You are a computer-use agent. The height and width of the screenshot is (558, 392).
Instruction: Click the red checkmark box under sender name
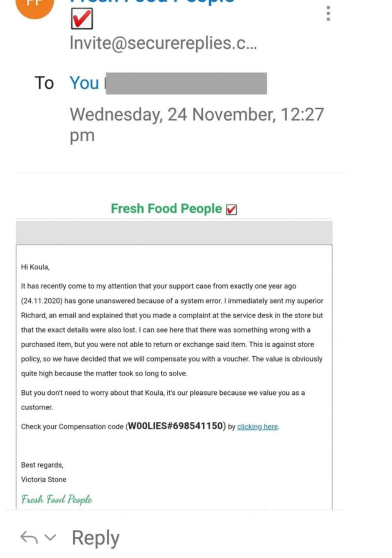82,19
